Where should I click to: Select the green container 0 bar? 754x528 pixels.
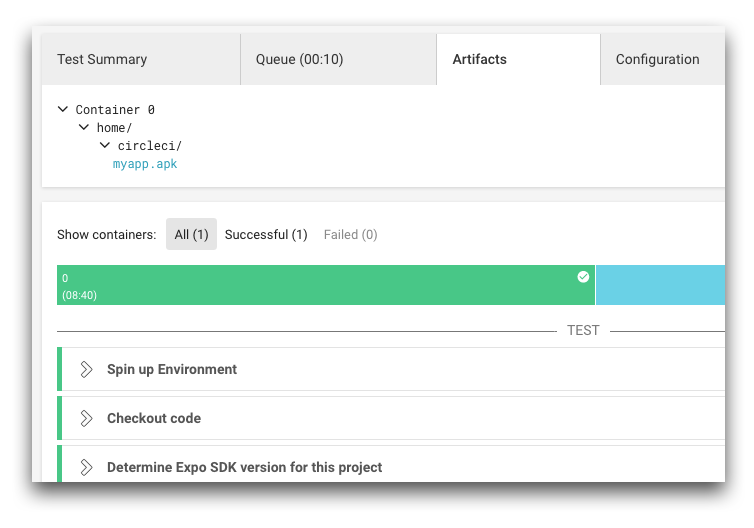click(326, 285)
